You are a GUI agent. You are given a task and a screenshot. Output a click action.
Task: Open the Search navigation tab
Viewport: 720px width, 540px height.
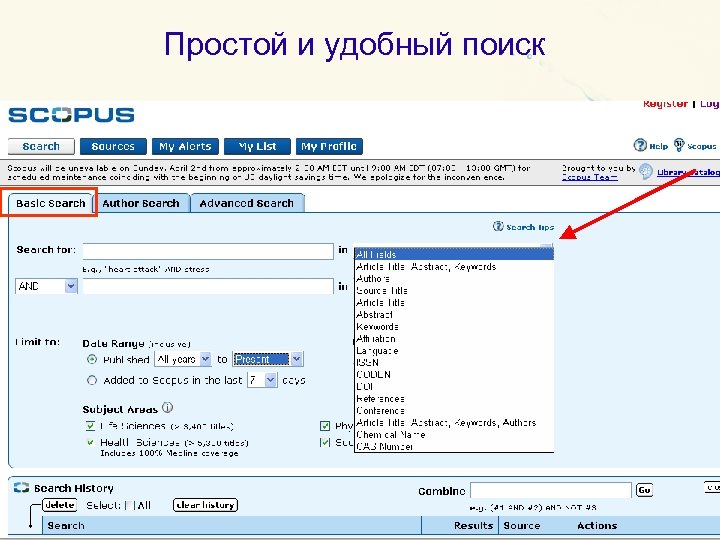(41, 146)
